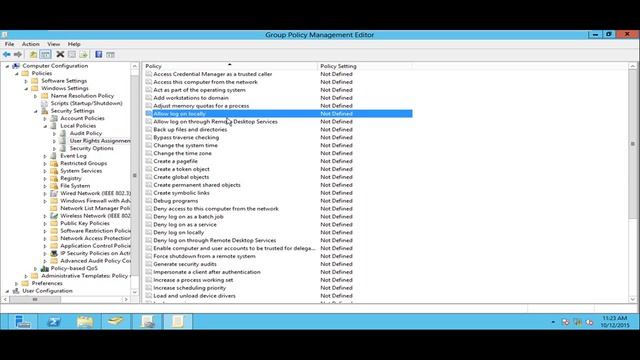640x360 pixels.
Task: Expand Administrative Templates node
Action: (x=26, y=276)
